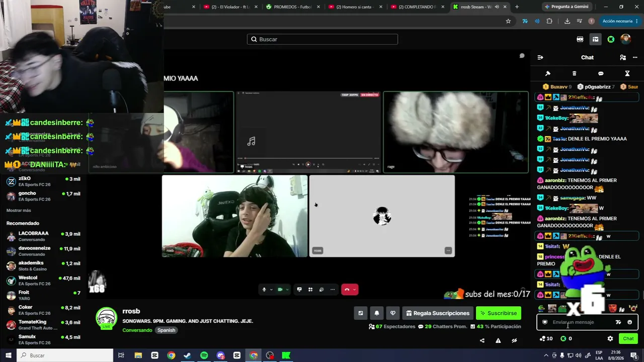Click the channel points balance showing 10

point(546,339)
